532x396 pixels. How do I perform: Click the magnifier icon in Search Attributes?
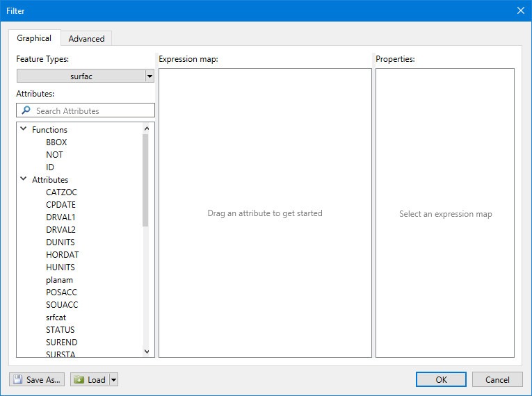[x=26, y=110]
